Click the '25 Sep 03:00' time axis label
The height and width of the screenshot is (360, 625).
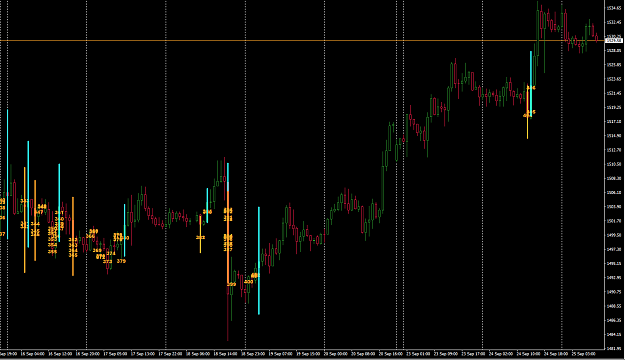point(584,354)
